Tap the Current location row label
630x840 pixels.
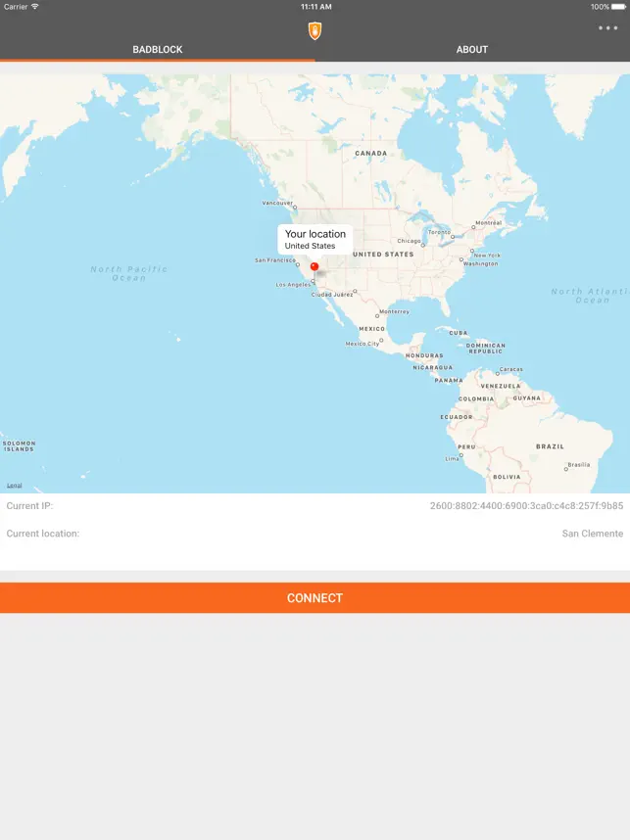point(43,534)
